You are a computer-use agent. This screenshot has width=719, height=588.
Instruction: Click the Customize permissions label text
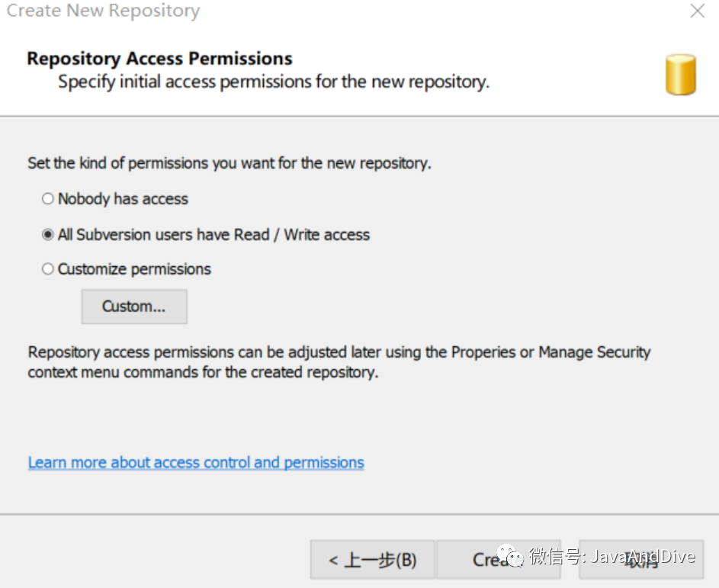click(134, 269)
